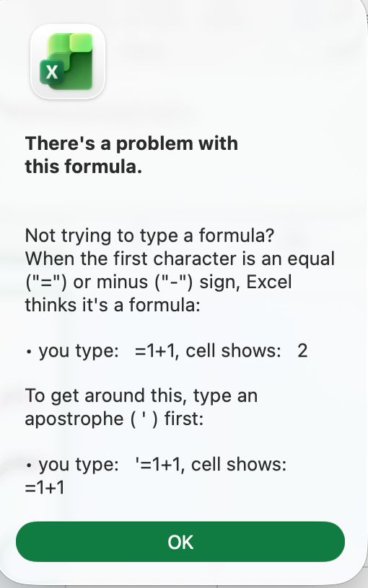368x588 pixels.
Task: Click the result number "2"
Action: [x=302, y=351]
